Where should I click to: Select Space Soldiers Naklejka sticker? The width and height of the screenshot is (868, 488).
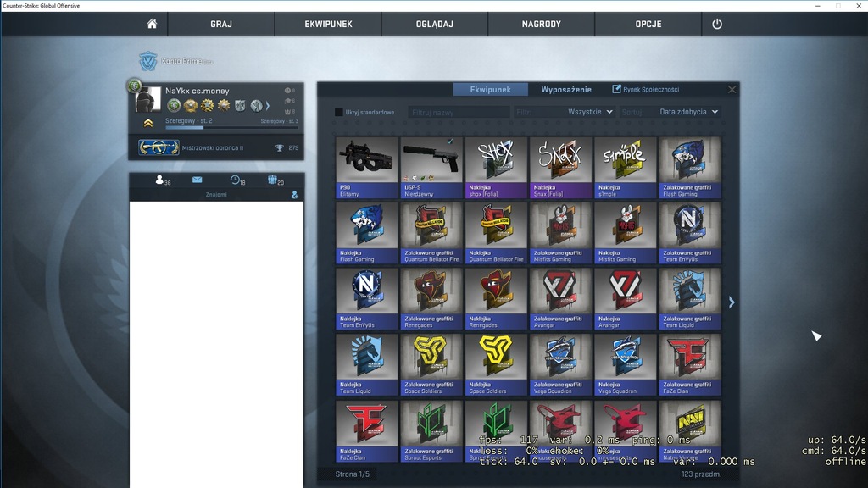pyautogui.click(x=496, y=364)
